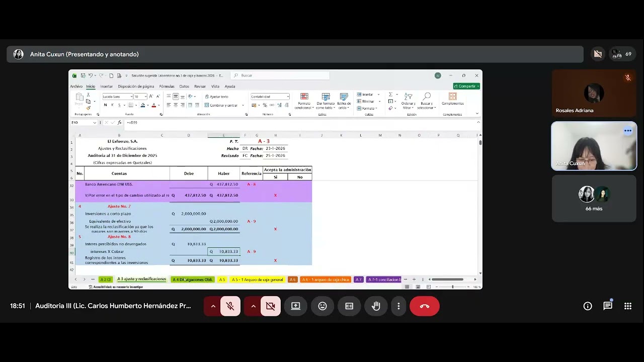Screen dimensions: 644x362
Task: Open the font color dropdown arrow
Action: coord(158,105)
